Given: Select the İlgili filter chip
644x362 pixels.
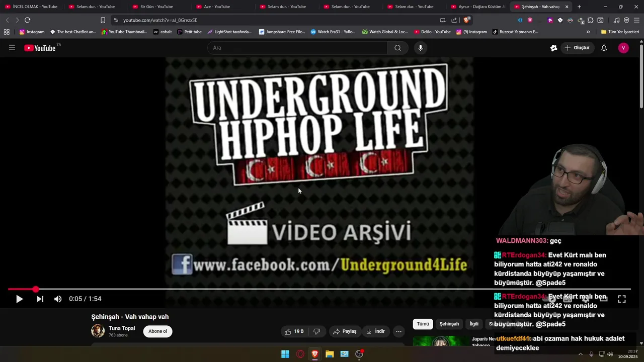Looking at the screenshot, I should [x=474, y=324].
